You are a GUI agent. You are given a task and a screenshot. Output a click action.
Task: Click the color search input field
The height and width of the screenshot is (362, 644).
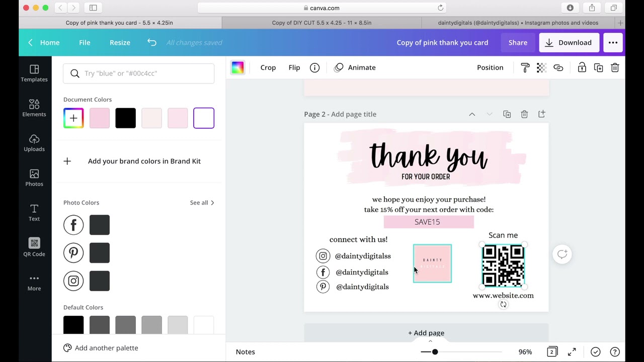(x=139, y=73)
